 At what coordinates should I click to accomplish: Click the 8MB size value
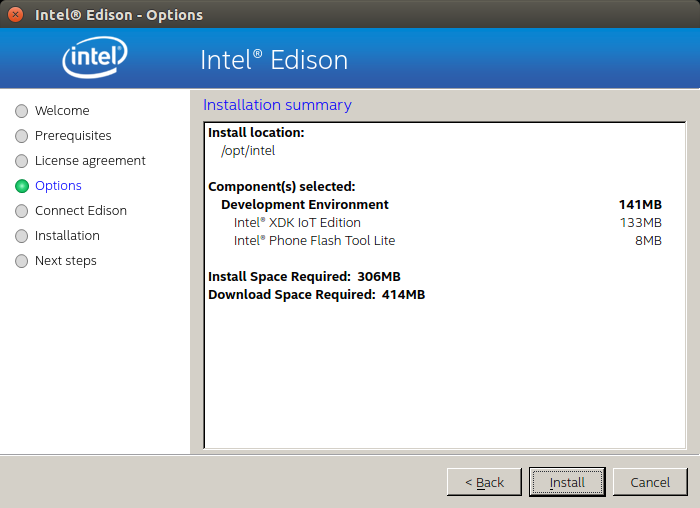click(648, 241)
